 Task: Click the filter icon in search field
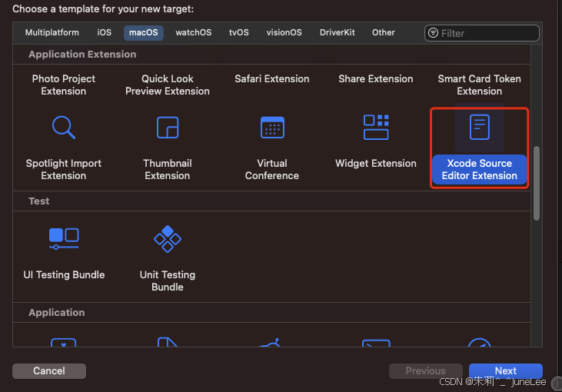coord(433,33)
